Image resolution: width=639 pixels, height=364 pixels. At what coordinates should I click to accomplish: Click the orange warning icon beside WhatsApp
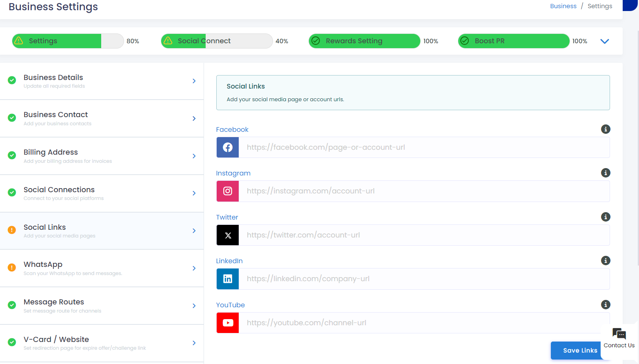click(12, 268)
